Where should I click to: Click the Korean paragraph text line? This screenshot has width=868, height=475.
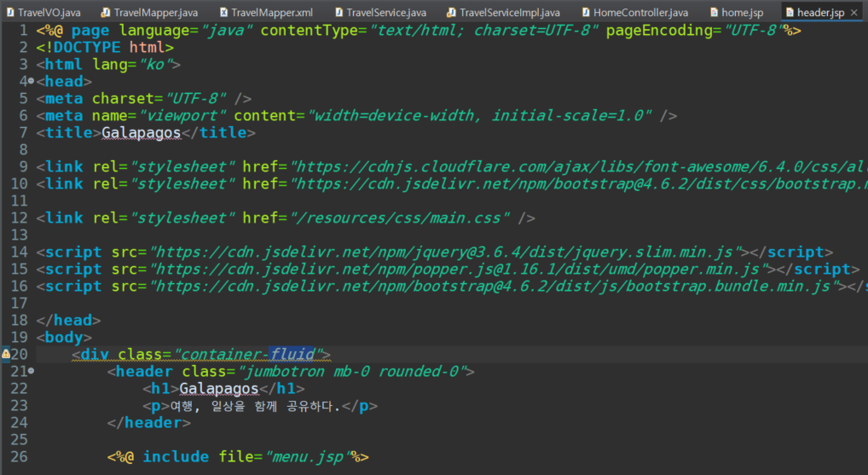coord(260,405)
